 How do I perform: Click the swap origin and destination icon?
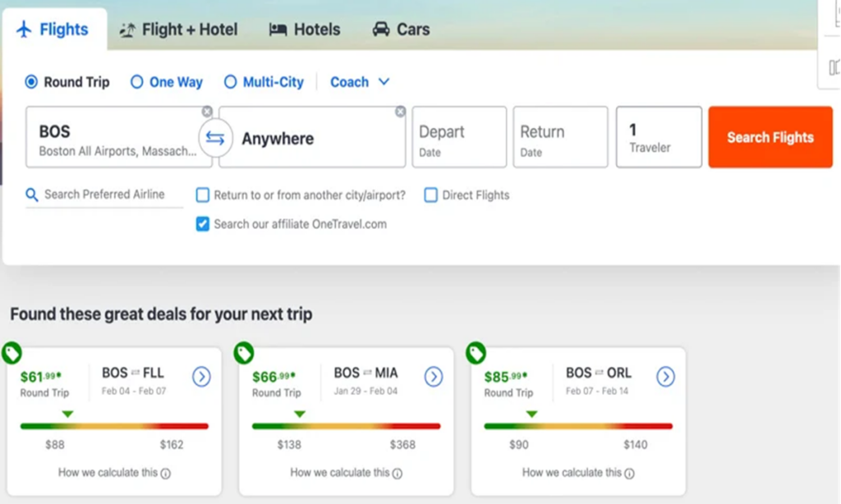[x=215, y=138]
